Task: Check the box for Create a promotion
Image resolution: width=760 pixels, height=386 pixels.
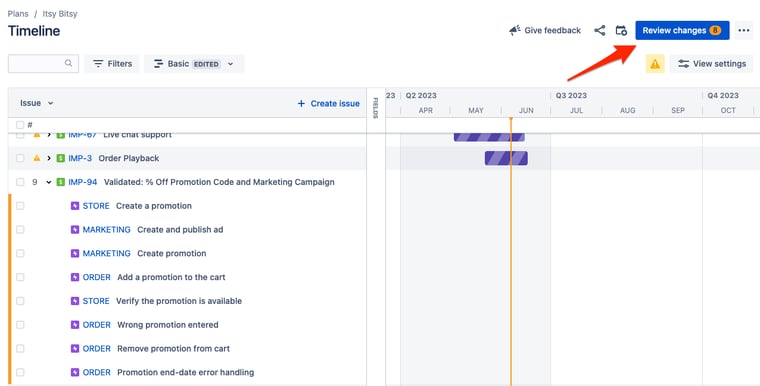Action: coord(20,206)
